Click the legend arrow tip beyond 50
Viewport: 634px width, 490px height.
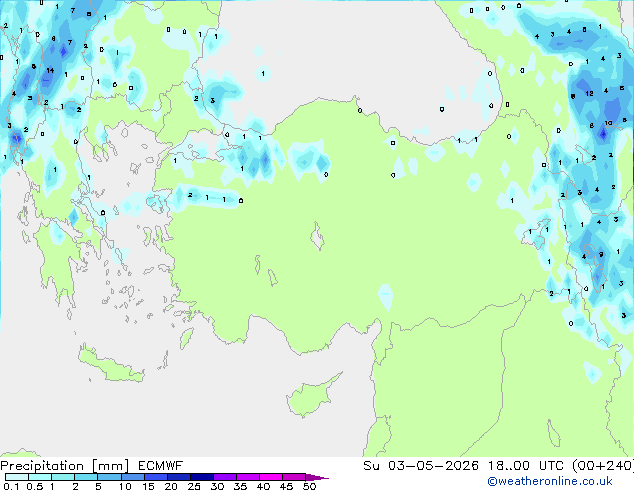point(317,477)
